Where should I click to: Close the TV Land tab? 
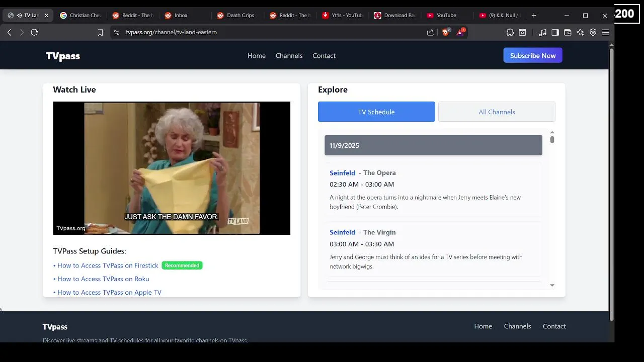tap(46, 16)
